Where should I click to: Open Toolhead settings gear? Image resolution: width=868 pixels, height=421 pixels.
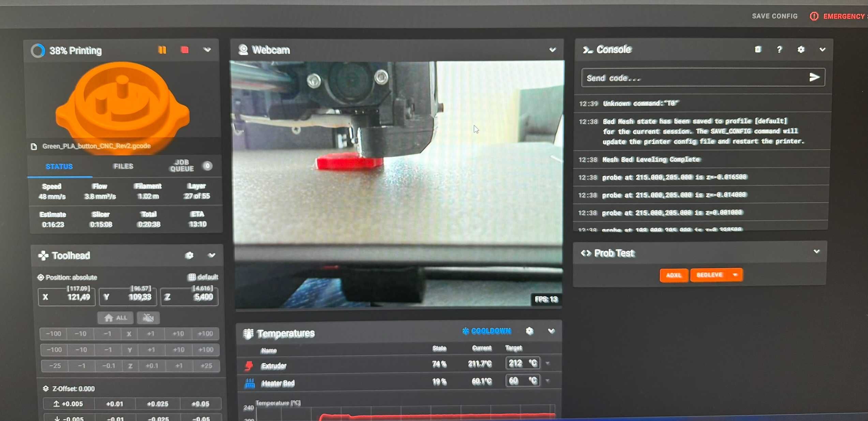click(189, 255)
